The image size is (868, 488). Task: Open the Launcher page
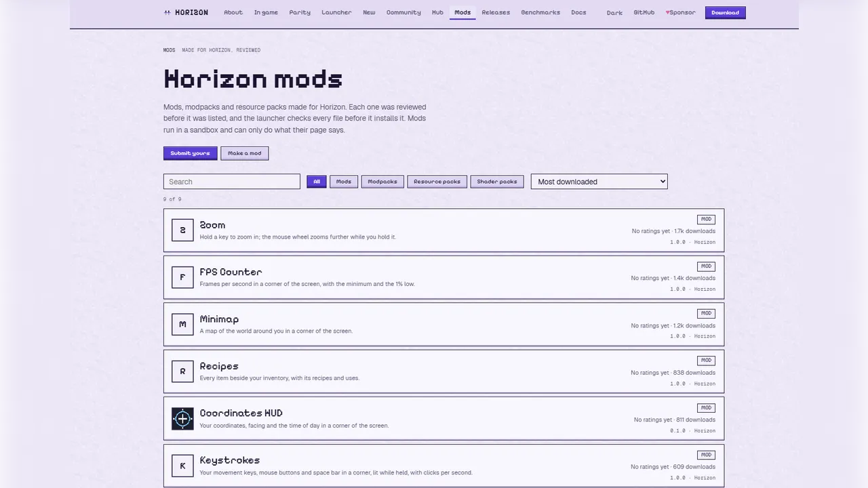[336, 13]
